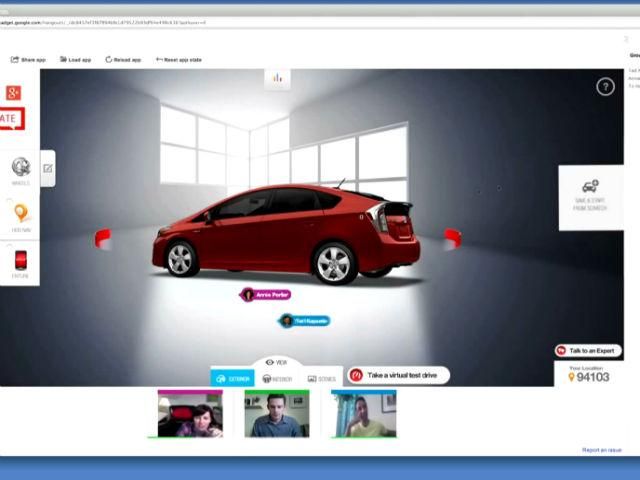The height and width of the screenshot is (480, 640).
Task: Toggle the View eye tab
Action: click(276, 362)
